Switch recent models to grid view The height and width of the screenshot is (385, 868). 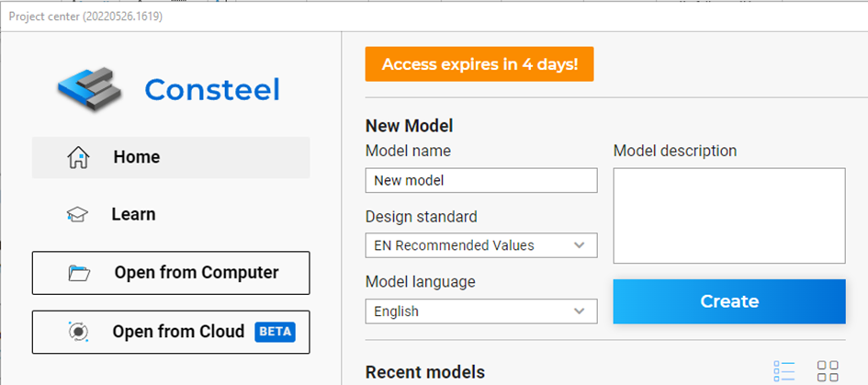click(828, 370)
